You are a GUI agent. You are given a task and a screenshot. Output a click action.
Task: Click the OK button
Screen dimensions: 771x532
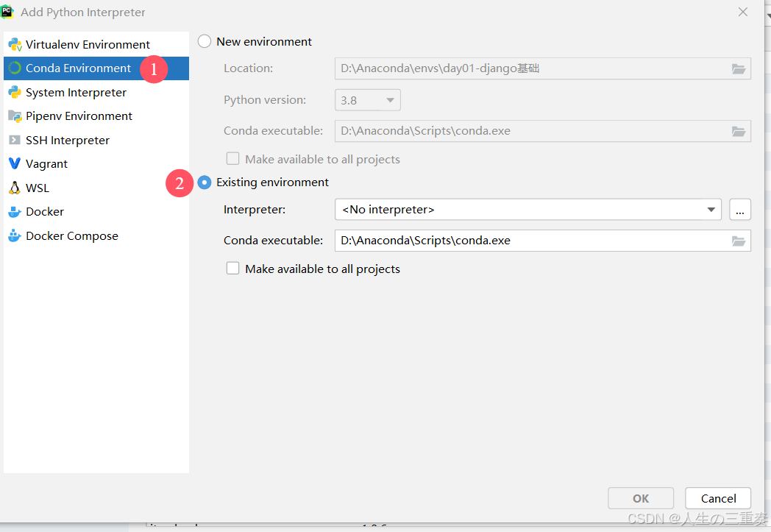(641, 499)
